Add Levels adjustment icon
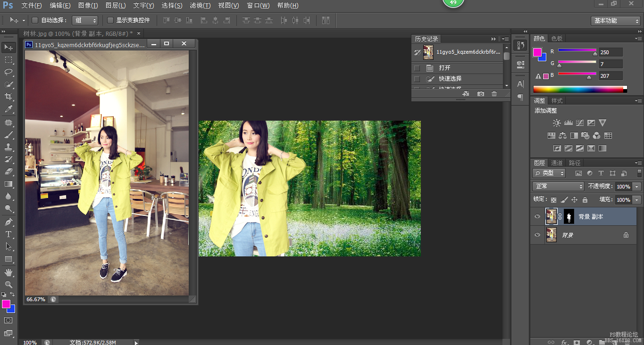Viewport: 644px width, 345px height. coord(568,123)
